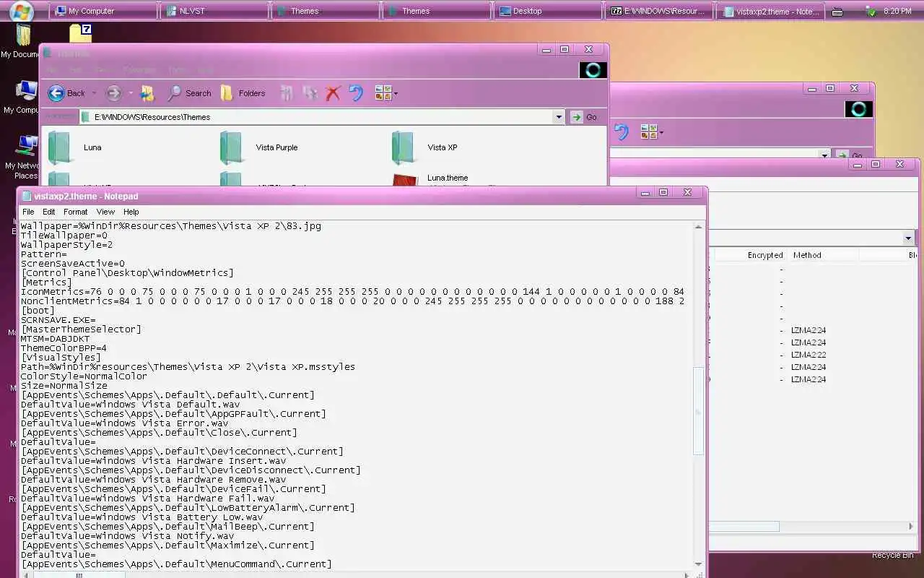This screenshot has height=578, width=924.
Task: Click the Notepad vertical scrollbar thumb
Action: pos(698,411)
